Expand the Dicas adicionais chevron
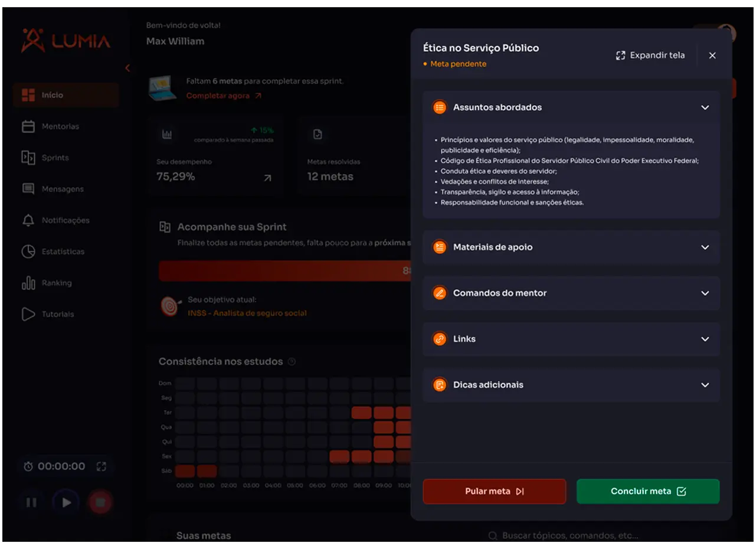This screenshot has width=756, height=549. point(705,385)
